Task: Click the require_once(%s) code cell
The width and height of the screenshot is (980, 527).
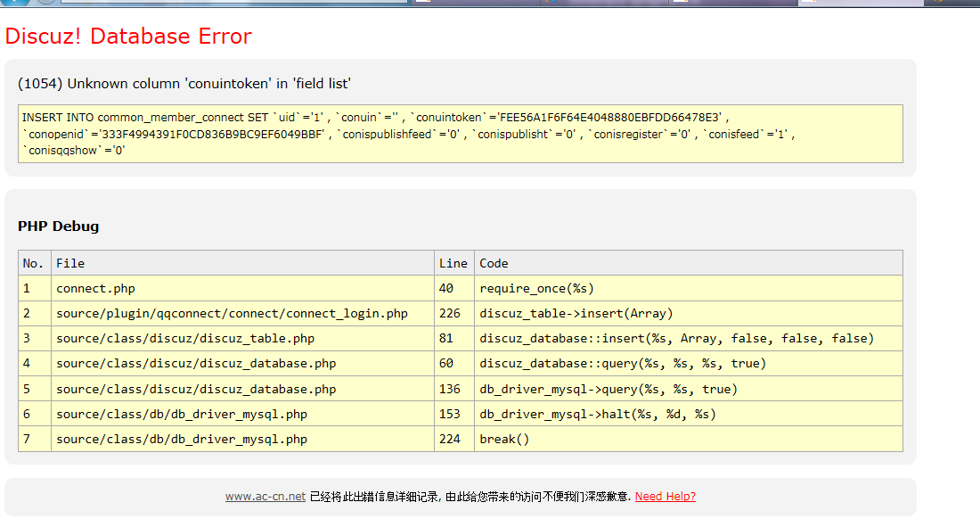Action: [536, 288]
